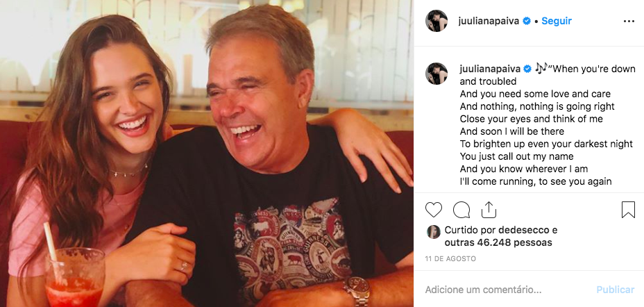Click the small avatar beside Curtido por

[433, 232]
